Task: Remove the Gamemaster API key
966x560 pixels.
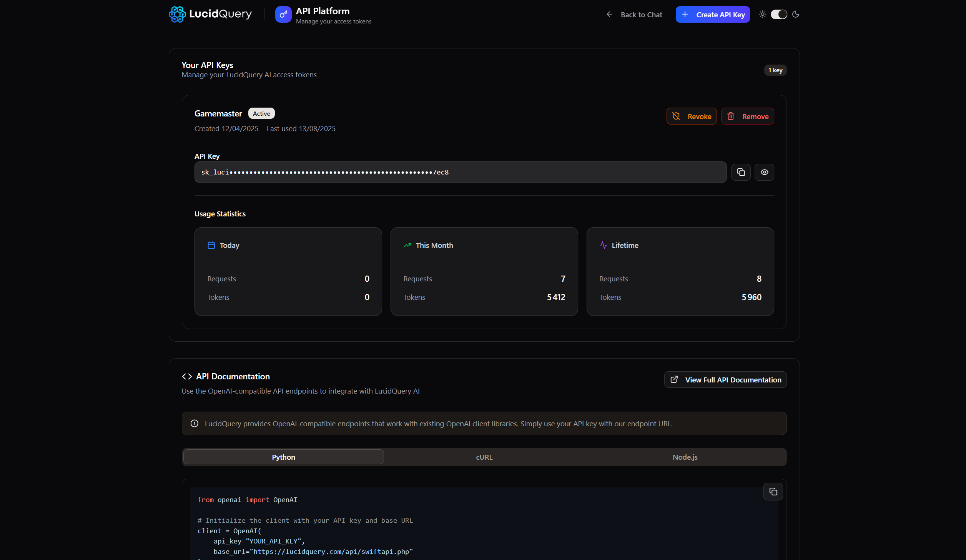Action: click(x=747, y=116)
